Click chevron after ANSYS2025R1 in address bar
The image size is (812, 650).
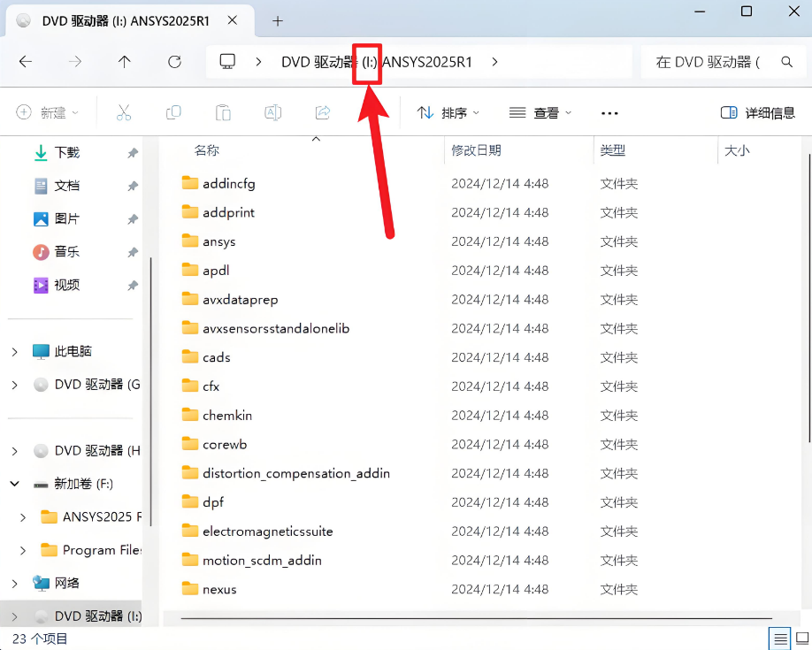(x=495, y=62)
